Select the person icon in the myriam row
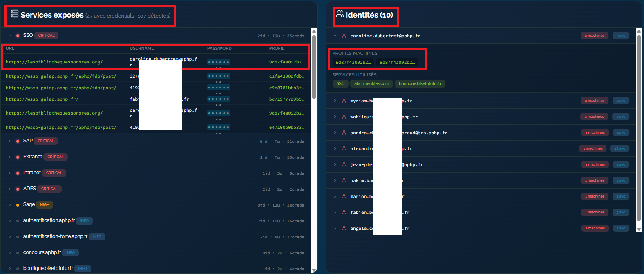Screen dimensions: 644x274 pyautogui.click(x=344, y=101)
